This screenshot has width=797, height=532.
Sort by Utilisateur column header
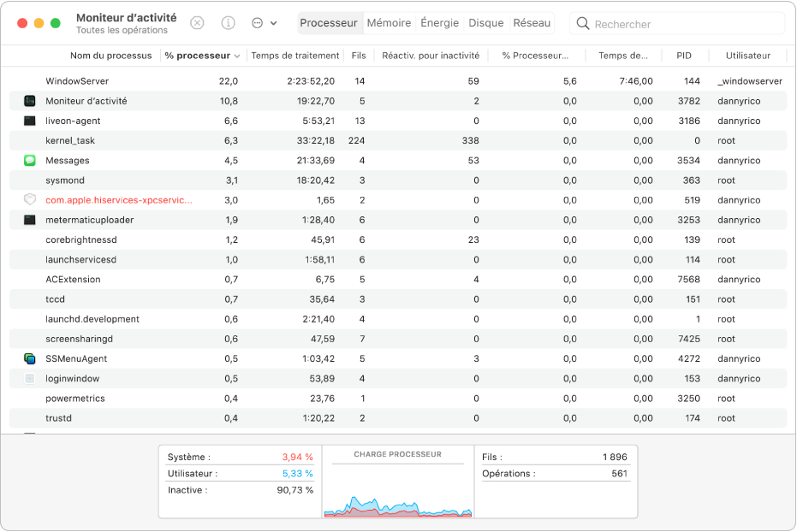(x=747, y=56)
